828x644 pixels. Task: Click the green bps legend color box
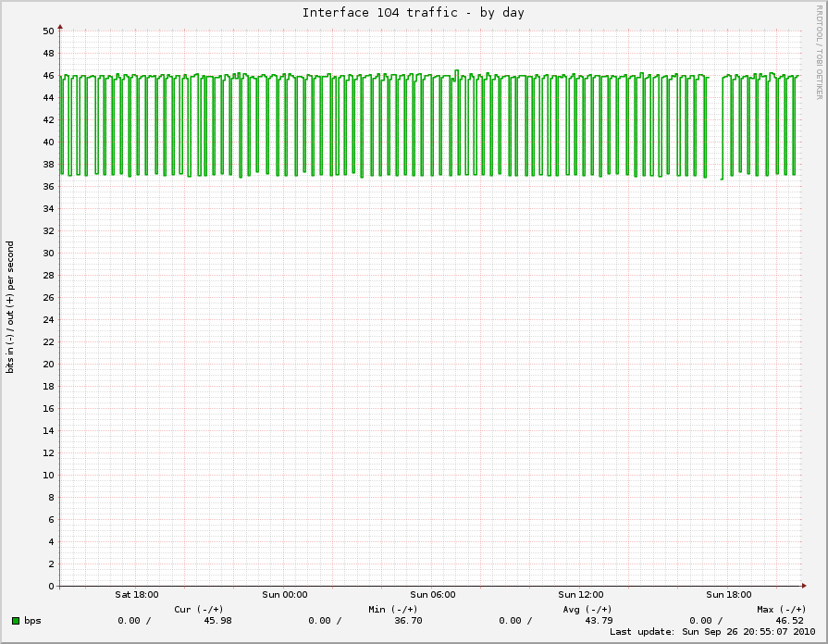click(16, 621)
